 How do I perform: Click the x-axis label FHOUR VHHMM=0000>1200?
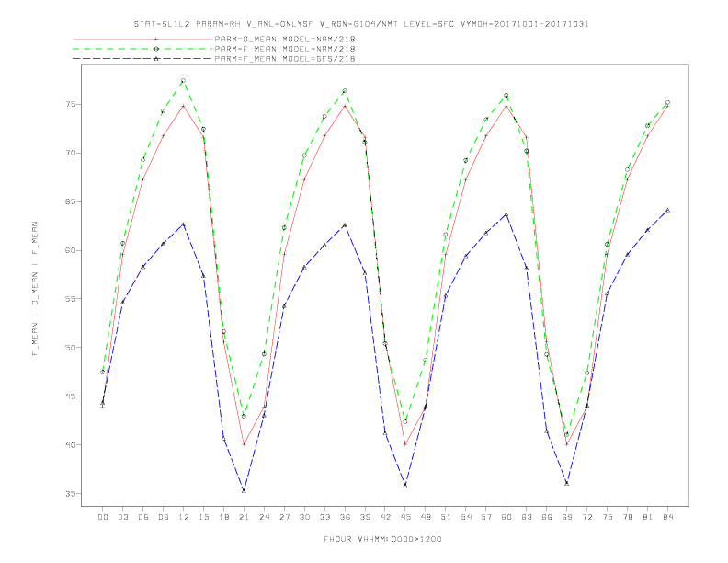(x=382, y=539)
